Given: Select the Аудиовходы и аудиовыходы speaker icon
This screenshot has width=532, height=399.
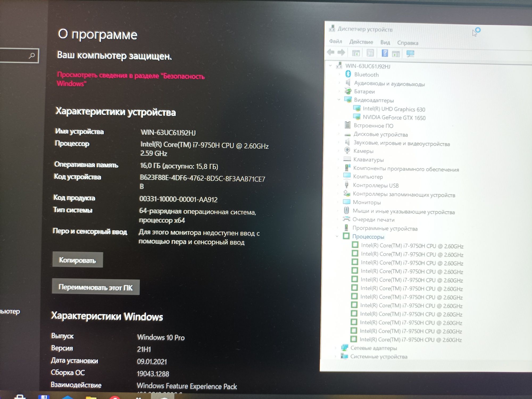Looking at the screenshot, I should tap(348, 83).
